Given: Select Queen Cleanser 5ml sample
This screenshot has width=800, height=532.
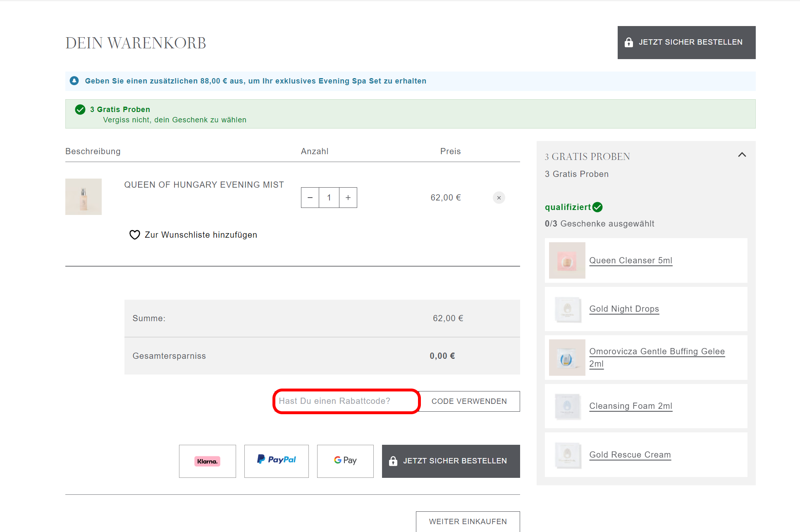Looking at the screenshot, I should coord(630,260).
